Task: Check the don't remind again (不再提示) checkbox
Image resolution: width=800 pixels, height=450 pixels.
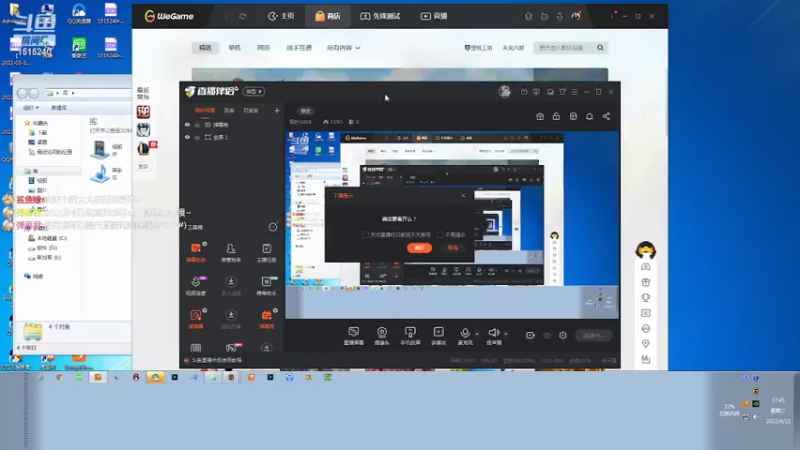Action: point(440,235)
